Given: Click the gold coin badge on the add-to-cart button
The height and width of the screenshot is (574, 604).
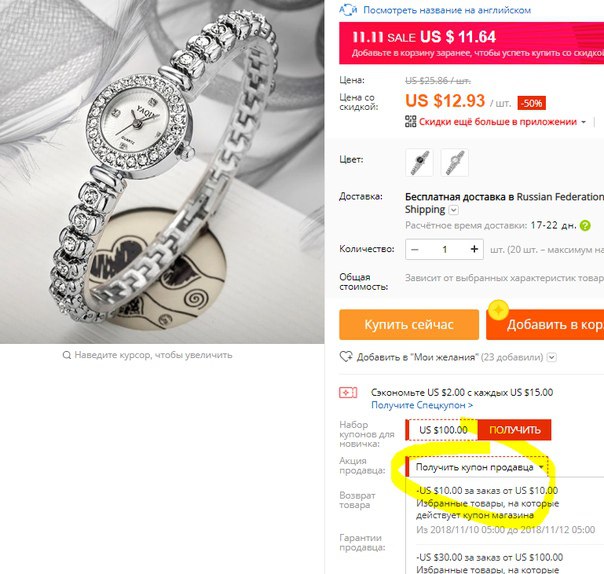Looking at the screenshot, I should point(498,310).
